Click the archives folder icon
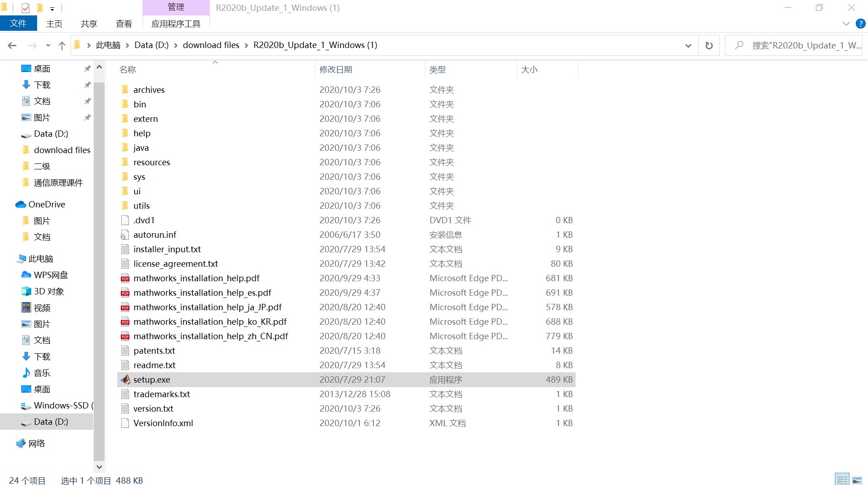 point(125,90)
